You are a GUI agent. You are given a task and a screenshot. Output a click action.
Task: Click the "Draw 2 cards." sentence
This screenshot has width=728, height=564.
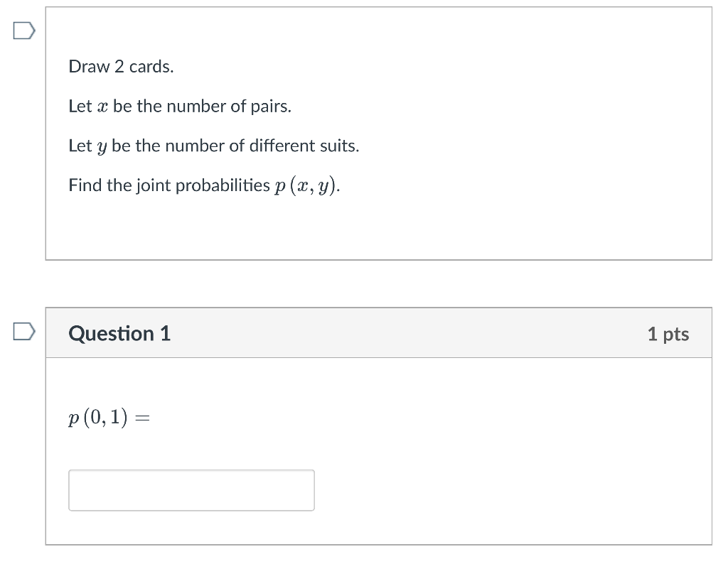(x=121, y=67)
